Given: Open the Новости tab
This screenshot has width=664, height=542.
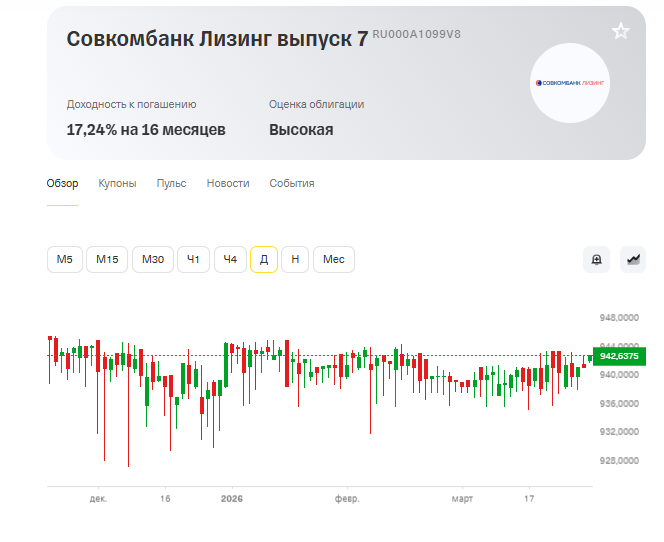Looking at the screenshot, I should point(228,183).
